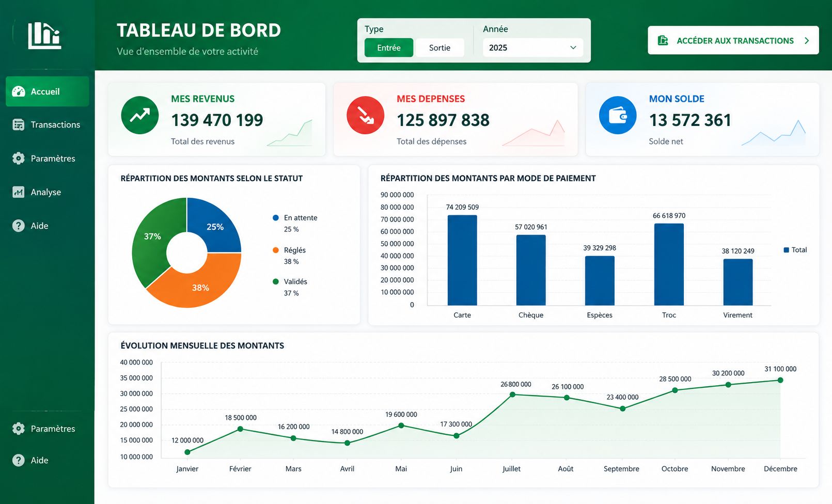
Task: Click the green Validés legend dot
Action: (x=276, y=281)
